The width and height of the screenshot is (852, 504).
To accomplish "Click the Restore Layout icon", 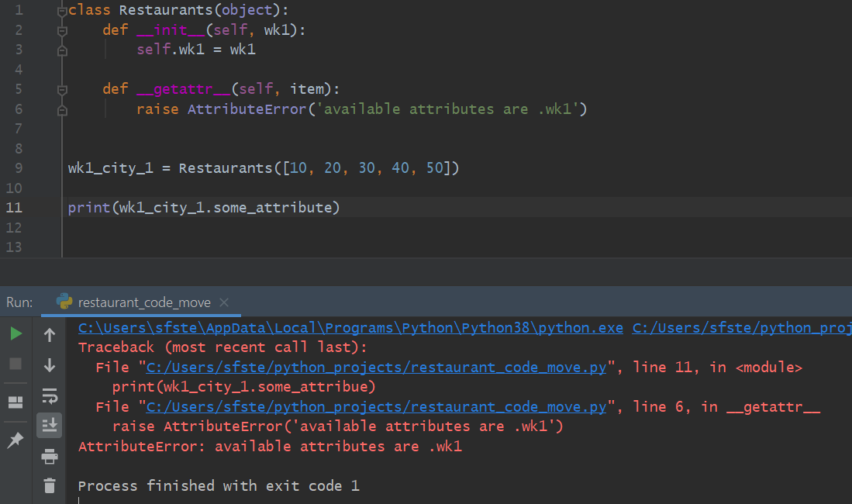I will click(16, 402).
